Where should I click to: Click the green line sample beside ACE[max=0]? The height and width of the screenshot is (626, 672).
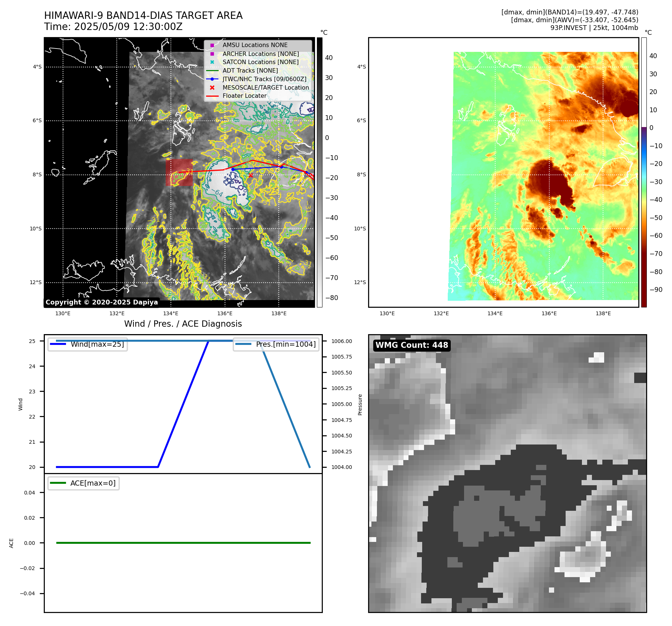(x=58, y=483)
